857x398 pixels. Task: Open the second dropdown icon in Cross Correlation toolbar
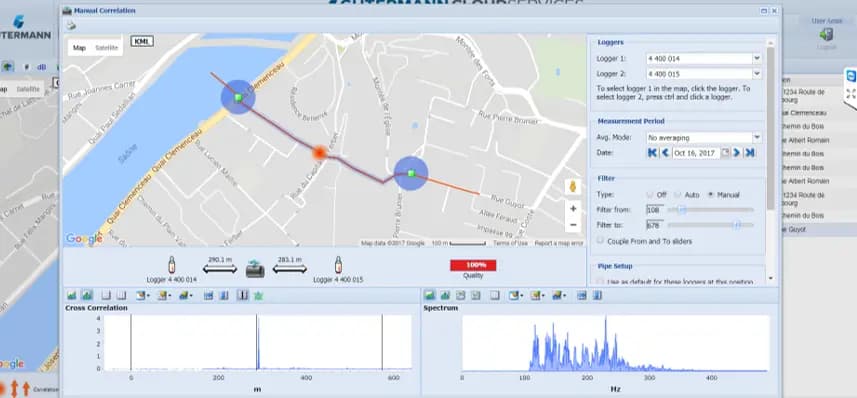click(x=164, y=295)
